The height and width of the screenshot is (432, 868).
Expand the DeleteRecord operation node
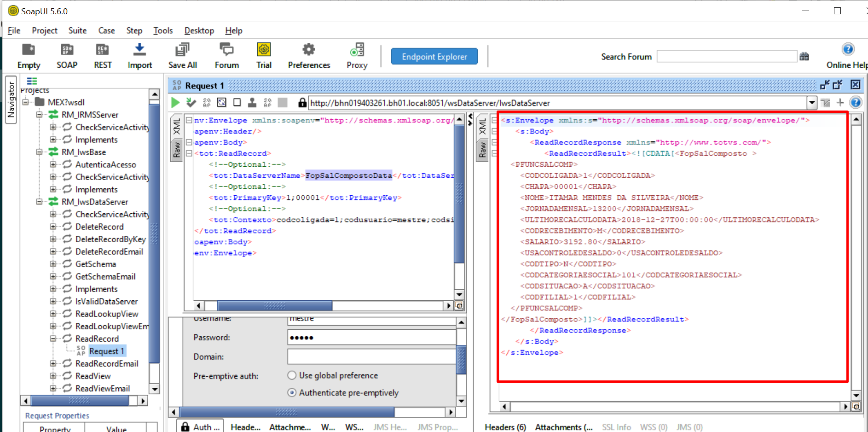[x=53, y=227]
